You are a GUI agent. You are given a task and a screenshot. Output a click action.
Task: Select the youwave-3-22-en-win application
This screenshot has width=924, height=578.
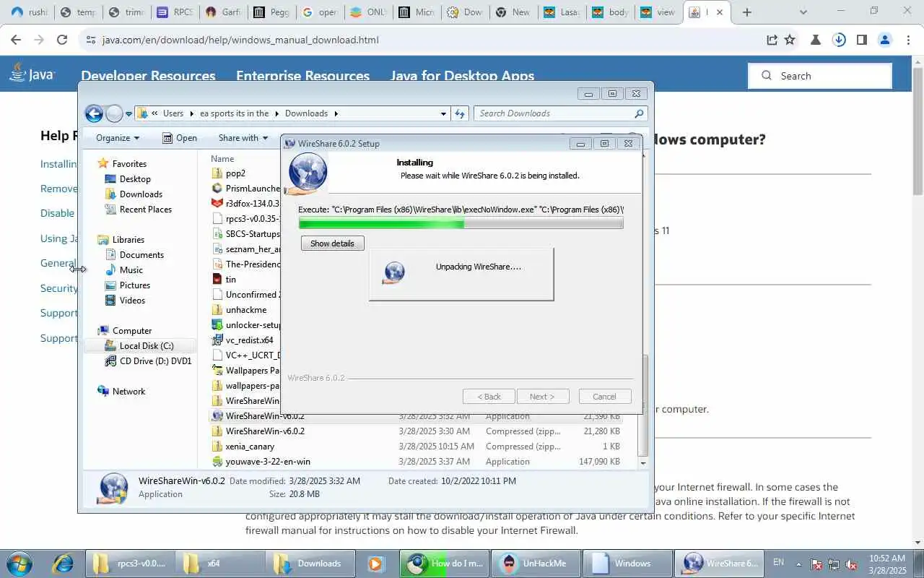coord(268,462)
